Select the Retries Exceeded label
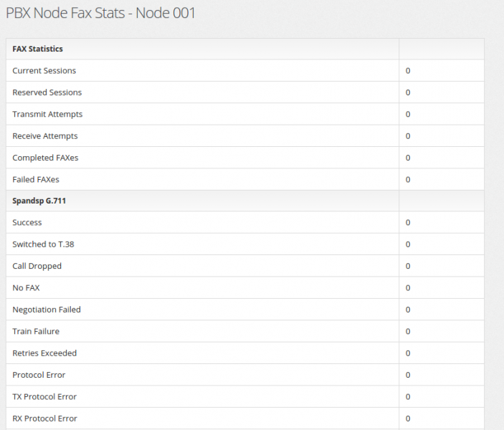This screenshot has width=504, height=430. pos(44,353)
